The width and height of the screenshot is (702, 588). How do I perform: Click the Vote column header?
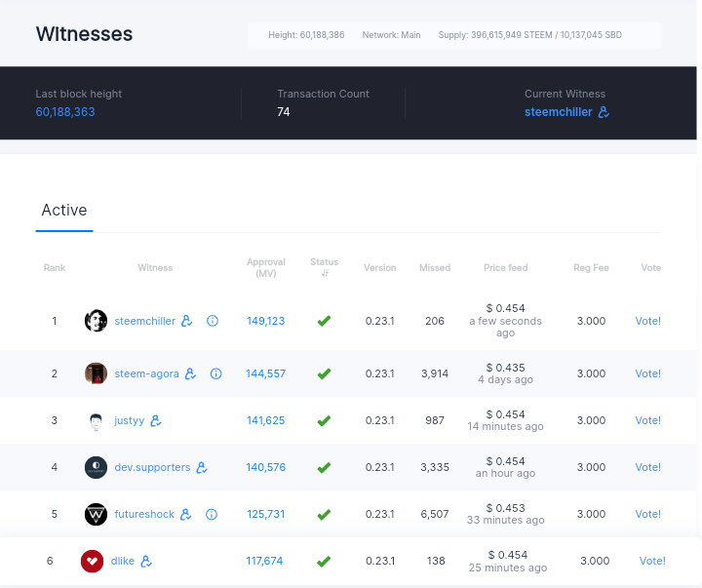click(x=651, y=268)
